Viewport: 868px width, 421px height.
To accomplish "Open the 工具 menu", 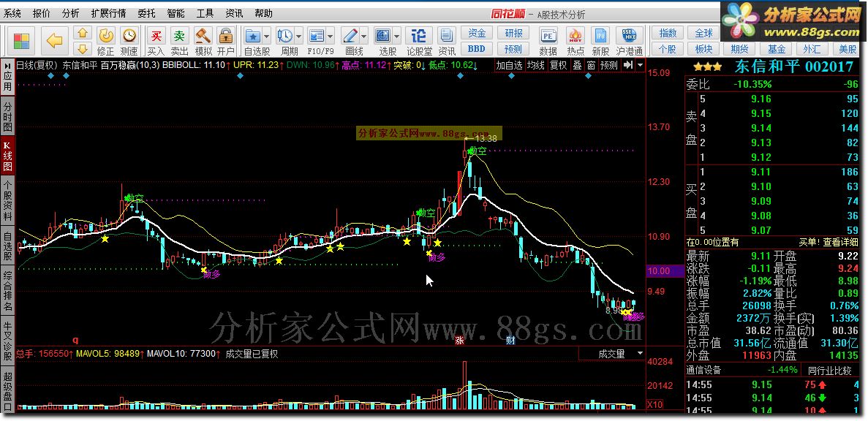I will tap(205, 13).
